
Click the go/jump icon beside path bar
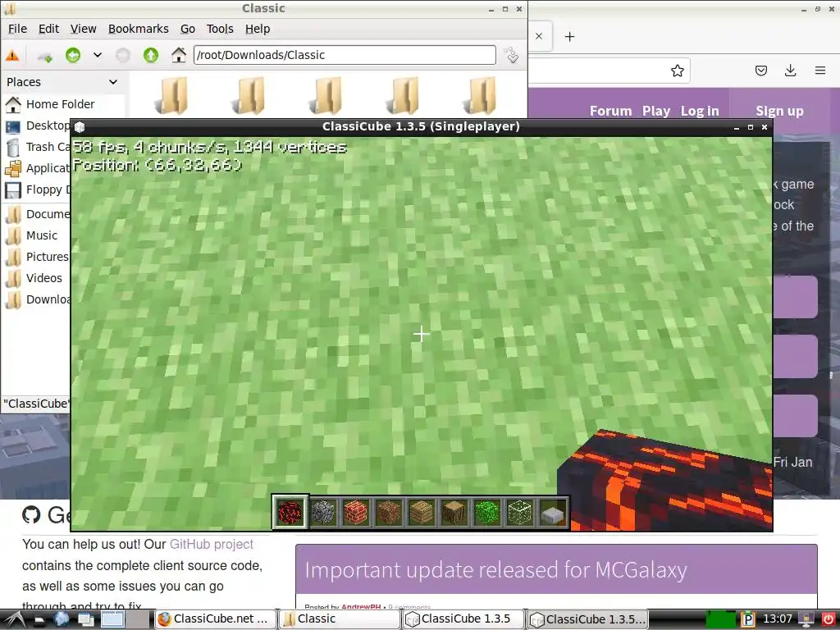pyautogui.click(x=511, y=55)
